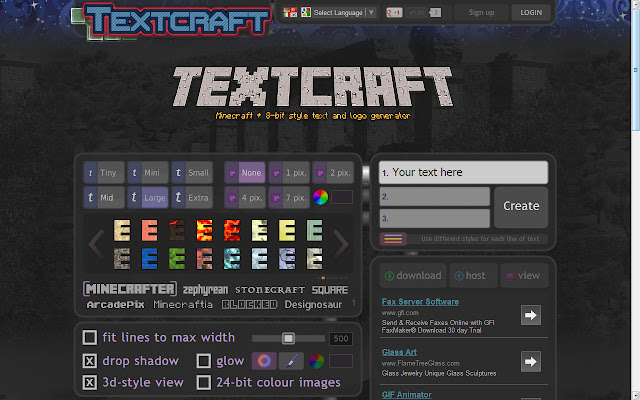Select the Extra text size
This screenshot has height=400, width=640.
[x=192, y=198]
